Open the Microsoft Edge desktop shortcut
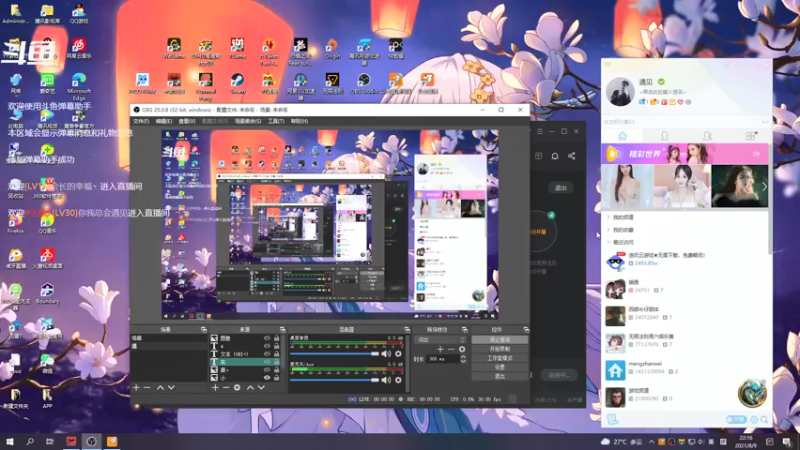Viewport: 800px width, 450px height. (79, 87)
